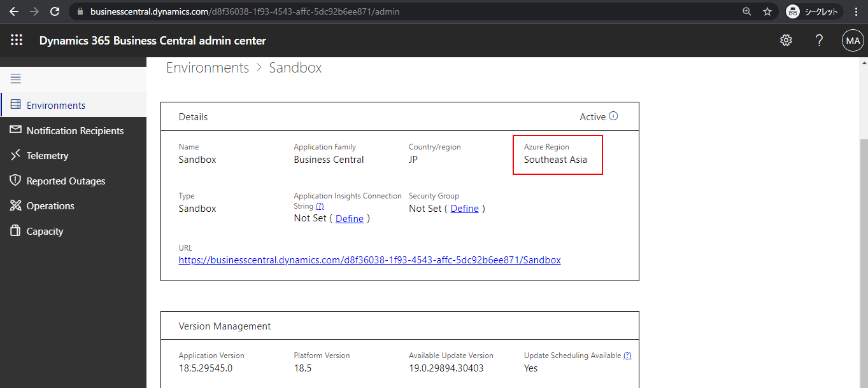Open the admin center settings gear

click(x=786, y=39)
